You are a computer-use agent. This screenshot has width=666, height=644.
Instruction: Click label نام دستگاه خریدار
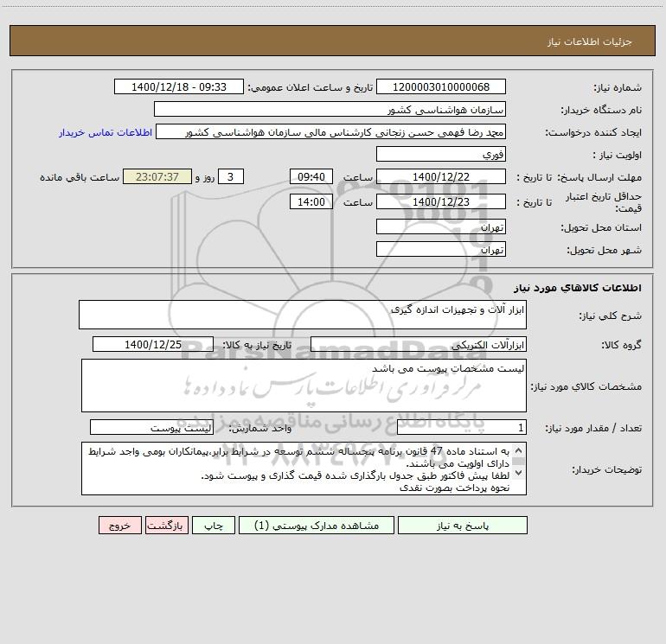601,110
